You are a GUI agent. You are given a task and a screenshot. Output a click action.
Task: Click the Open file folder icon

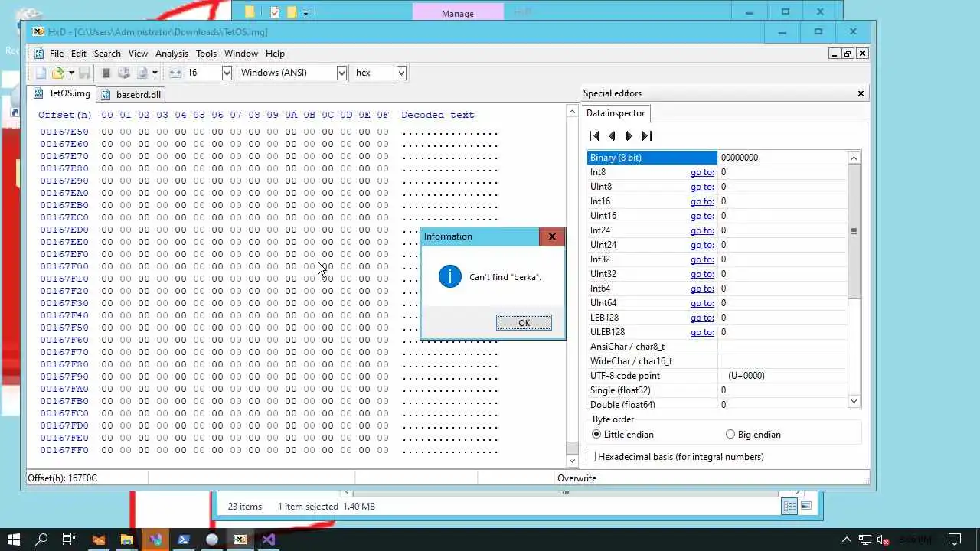coord(57,73)
